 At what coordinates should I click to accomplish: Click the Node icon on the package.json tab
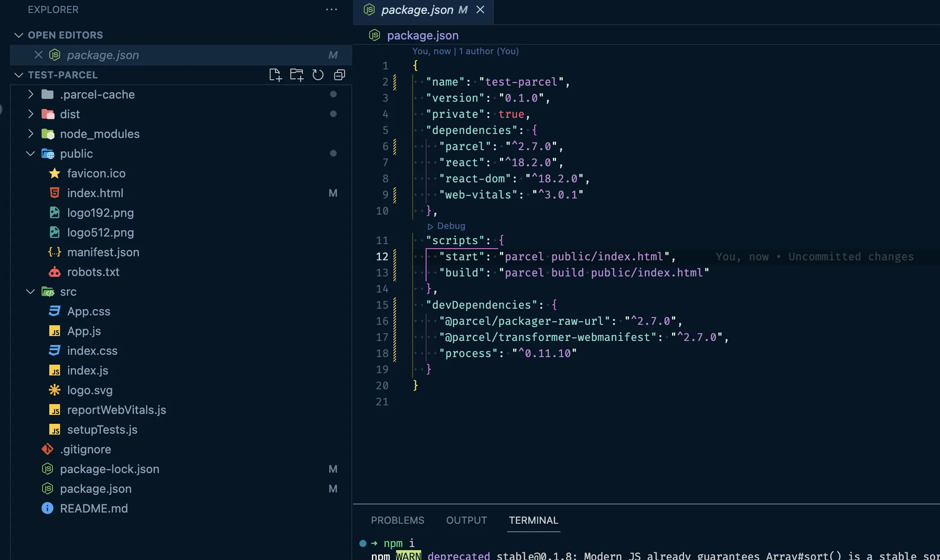pos(369,9)
